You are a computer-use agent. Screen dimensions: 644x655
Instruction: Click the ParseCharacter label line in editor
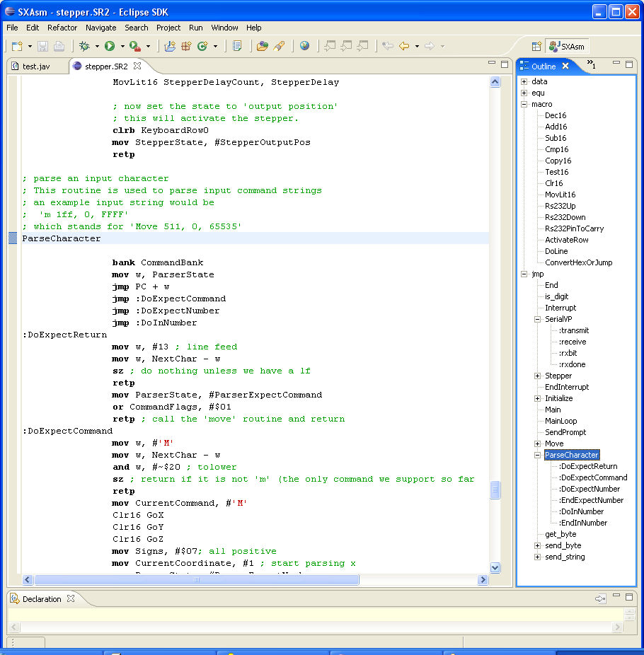(62, 238)
